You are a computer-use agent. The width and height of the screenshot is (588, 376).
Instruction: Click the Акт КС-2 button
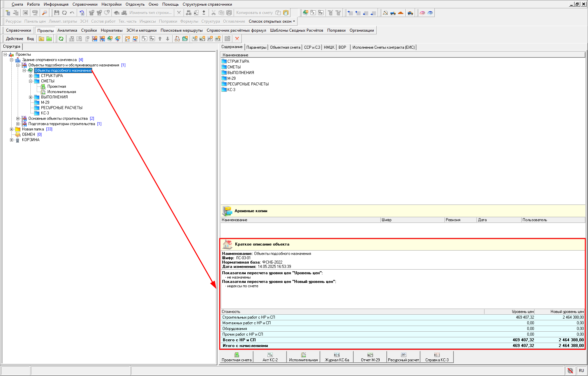pos(270,357)
